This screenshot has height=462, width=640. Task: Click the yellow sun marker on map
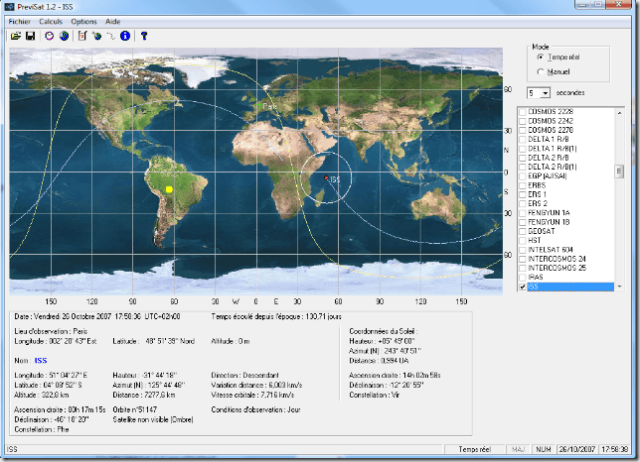[169, 188]
